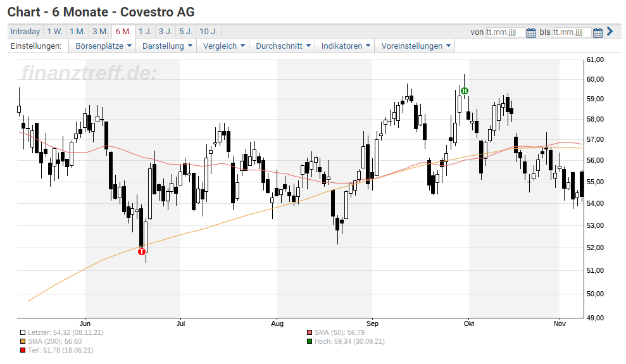The width and height of the screenshot is (626, 364).
Task: Click the red Tief legend swatch
Action: point(23,351)
